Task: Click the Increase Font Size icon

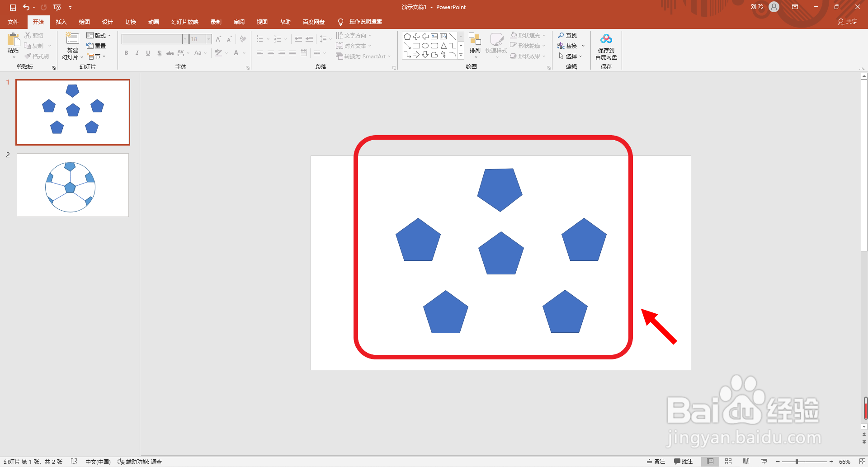Action: point(218,39)
